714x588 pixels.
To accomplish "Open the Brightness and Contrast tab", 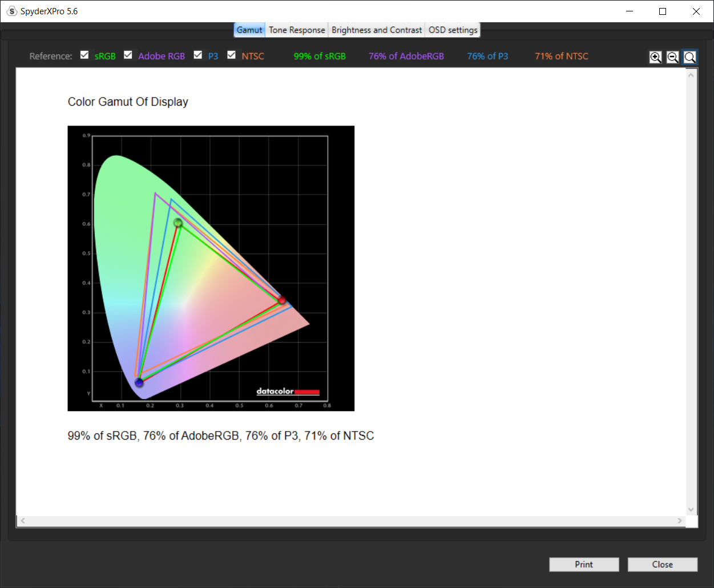I will point(377,30).
